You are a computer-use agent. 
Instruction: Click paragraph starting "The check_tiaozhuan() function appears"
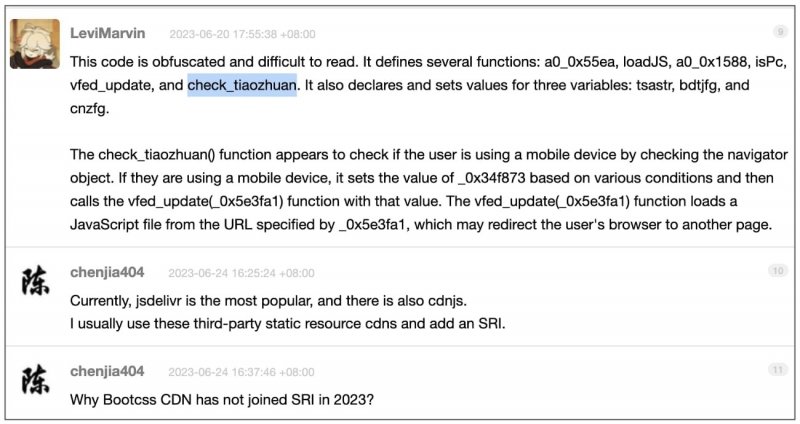click(x=430, y=190)
